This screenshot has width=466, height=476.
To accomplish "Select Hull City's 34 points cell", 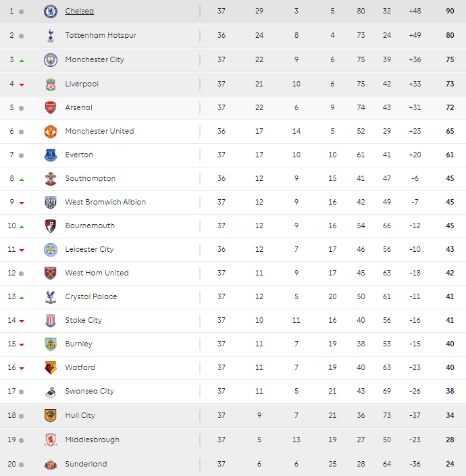I will [x=450, y=415].
